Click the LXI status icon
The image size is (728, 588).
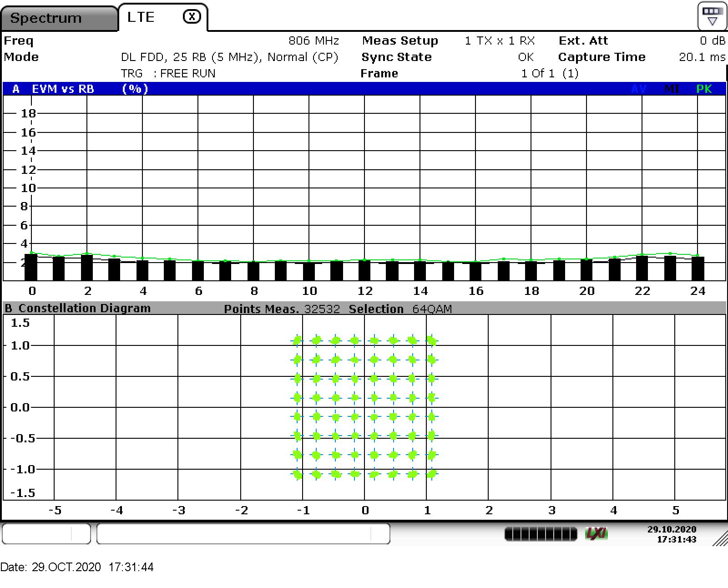[x=597, y=533]
